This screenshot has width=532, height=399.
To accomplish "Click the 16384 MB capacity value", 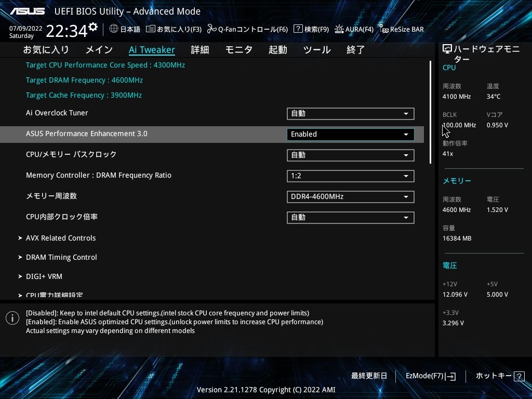I will [x=457, y=238].
